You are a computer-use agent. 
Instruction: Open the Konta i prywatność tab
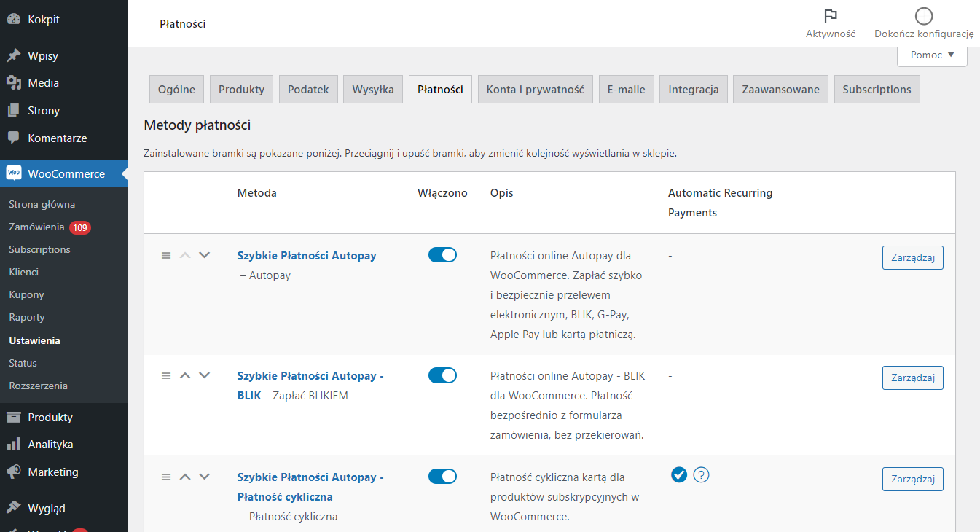tap(536, 89)
